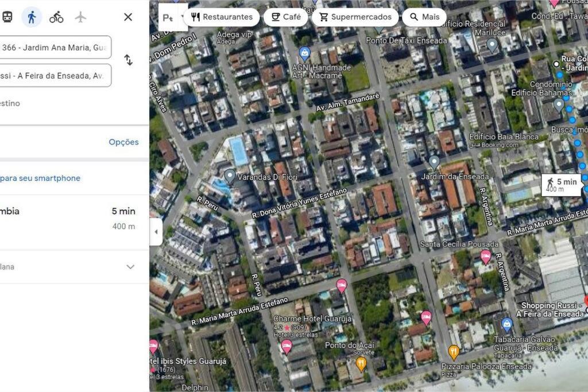This screenshot has height=392, width=588.
Task: Click the Varandas Di Fiori pin
Action: tap(230, 176)
